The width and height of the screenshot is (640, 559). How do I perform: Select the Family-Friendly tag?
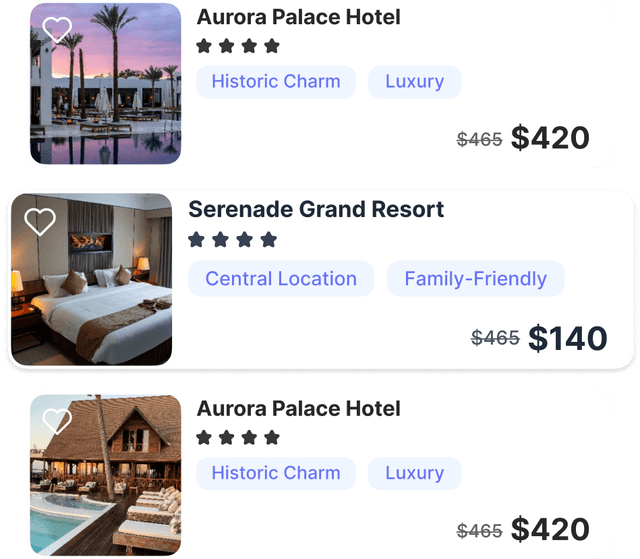coord(476,279)
